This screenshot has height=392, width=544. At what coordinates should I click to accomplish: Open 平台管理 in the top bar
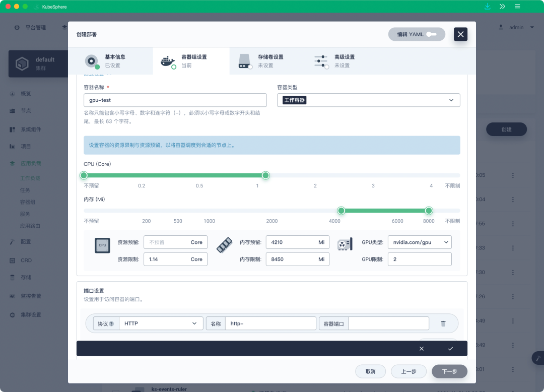30,27
